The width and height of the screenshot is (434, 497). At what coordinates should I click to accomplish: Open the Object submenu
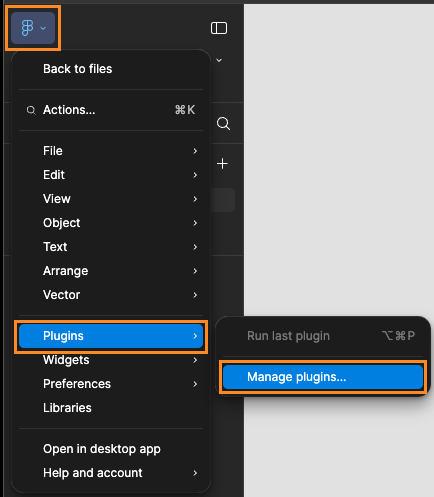[111, 223]
